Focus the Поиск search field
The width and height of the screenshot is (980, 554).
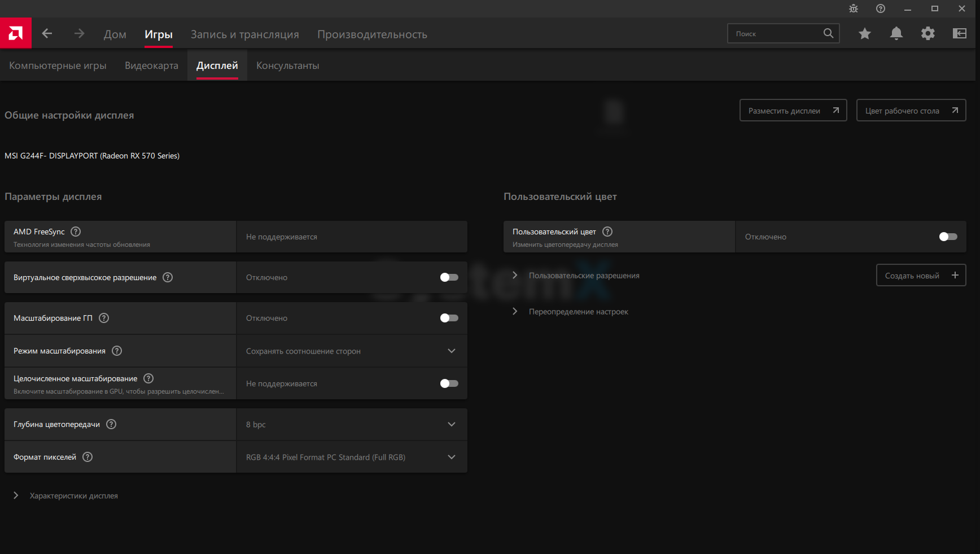[x=784, y=33]
